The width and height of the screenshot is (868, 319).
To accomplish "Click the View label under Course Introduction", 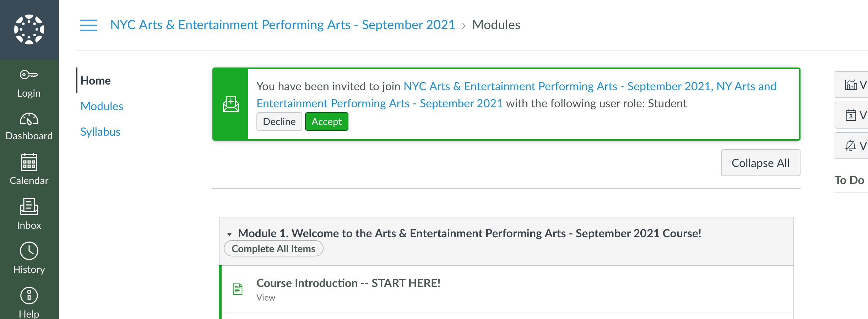I will tap(266, 298).
